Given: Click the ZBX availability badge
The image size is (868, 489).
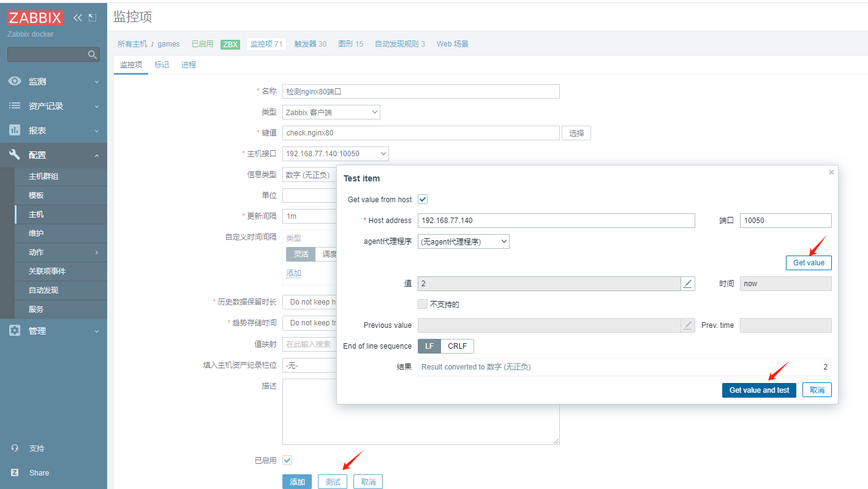Looking at the screenshot, I should [x=230, y=44].
